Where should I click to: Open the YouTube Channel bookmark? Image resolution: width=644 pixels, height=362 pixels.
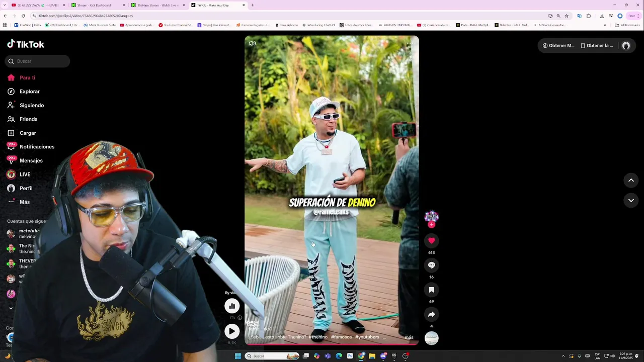coord(176,25)
